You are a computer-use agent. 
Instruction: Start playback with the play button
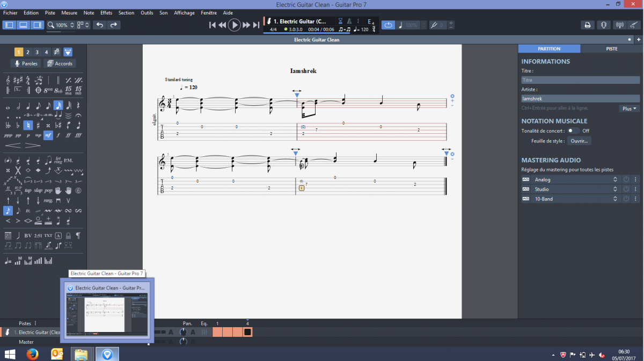coord(235,25)
